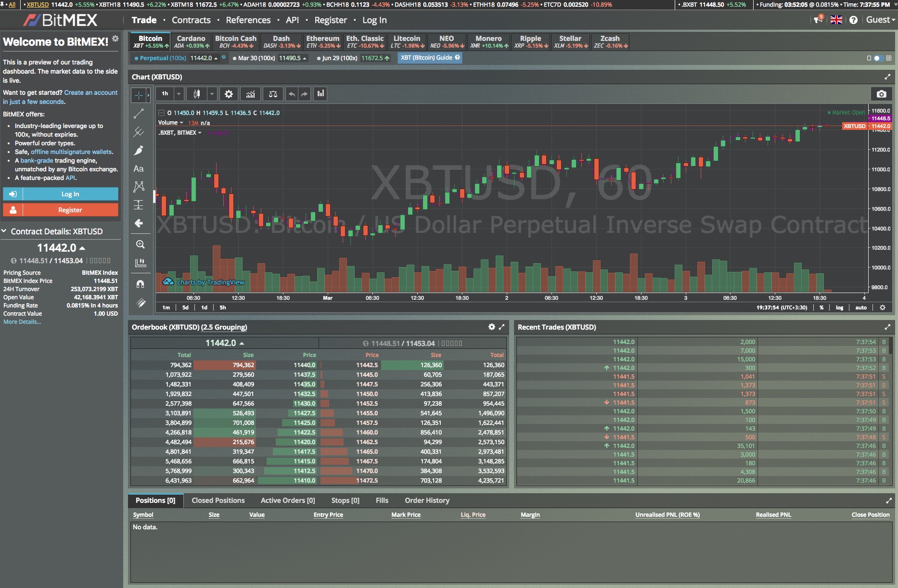898x588 pixels.
Task: Expand the crosshair tool variants arrow
Action: point(148,95)
